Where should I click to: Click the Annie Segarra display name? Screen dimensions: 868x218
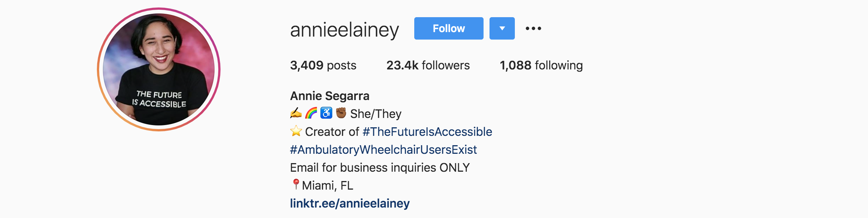(330, 96)
